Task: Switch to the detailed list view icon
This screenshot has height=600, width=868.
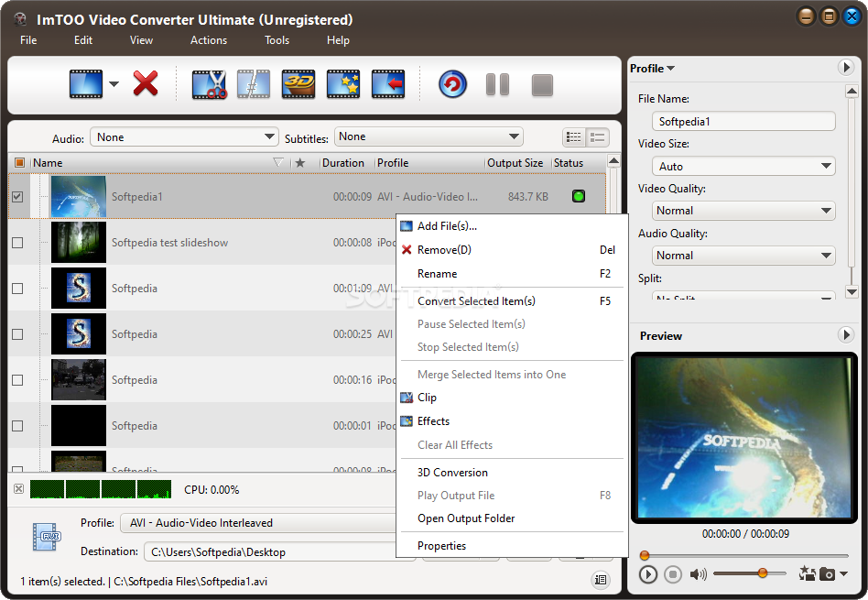Action: [574, 137]
